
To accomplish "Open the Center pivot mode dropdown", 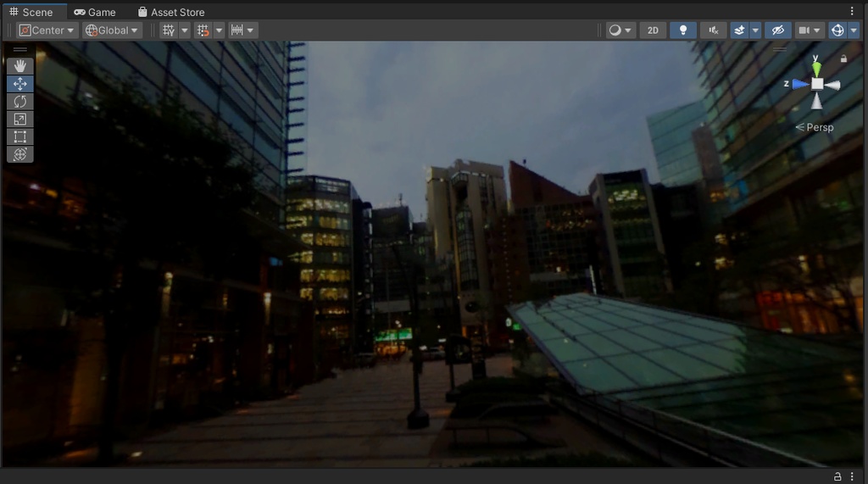I will [47, 31].
